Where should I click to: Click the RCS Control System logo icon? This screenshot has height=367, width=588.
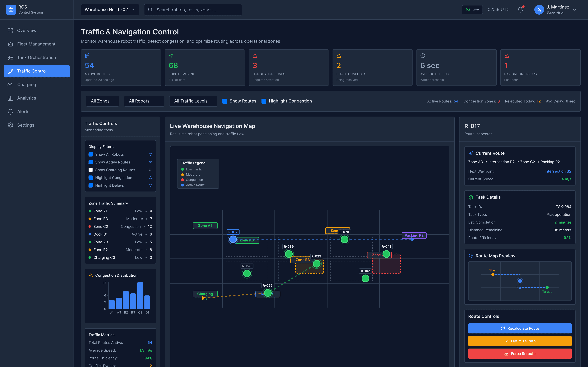pos(11,9)
